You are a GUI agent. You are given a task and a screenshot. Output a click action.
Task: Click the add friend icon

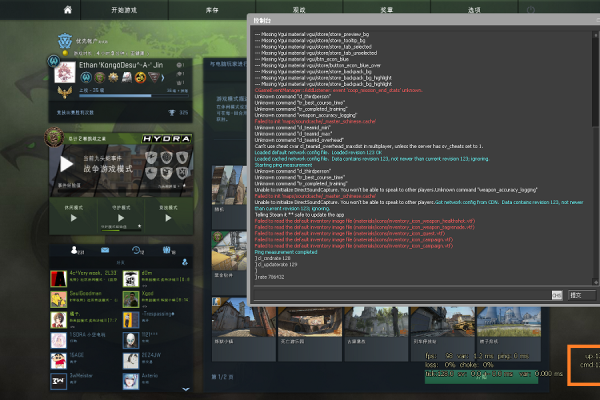[185, 262]
